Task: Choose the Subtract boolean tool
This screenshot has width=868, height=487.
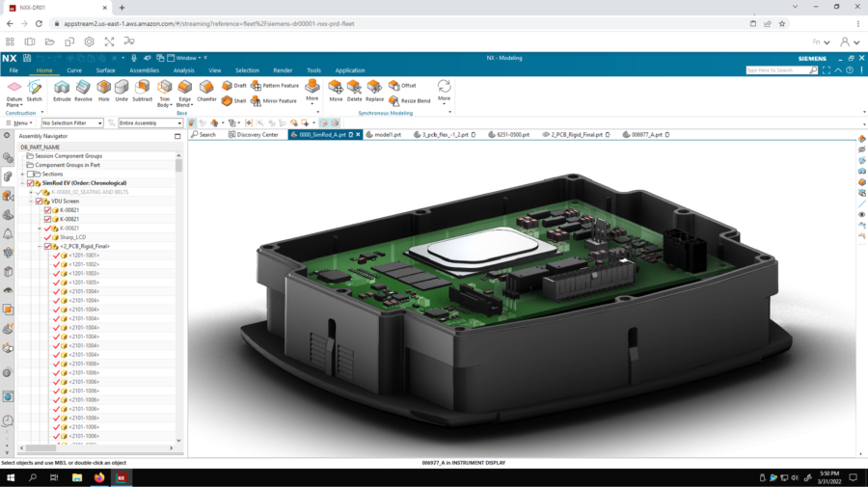Action: pyautogui.click(x=142, y=89)
